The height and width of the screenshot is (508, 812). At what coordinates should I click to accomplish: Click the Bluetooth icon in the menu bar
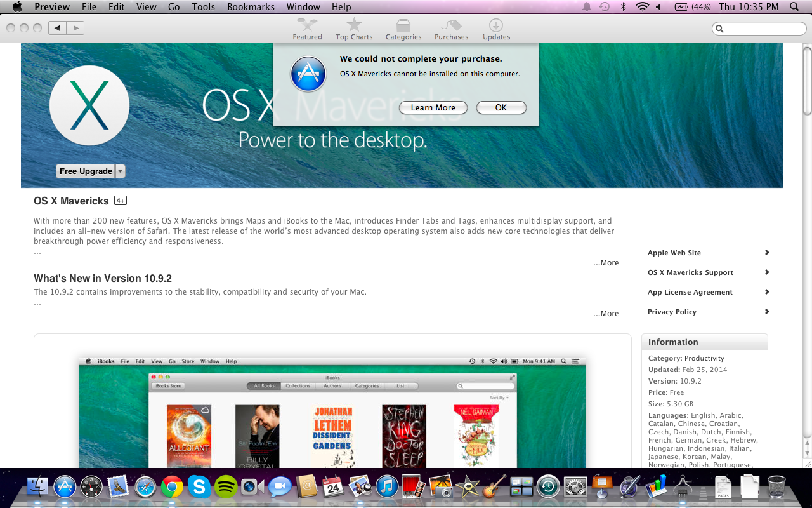point(624,7)
